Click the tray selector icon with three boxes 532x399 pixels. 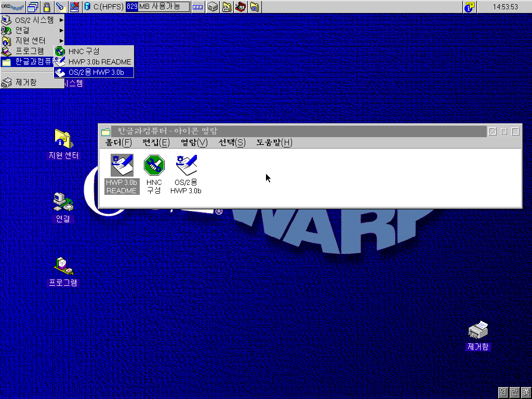[x=198, y=6]
